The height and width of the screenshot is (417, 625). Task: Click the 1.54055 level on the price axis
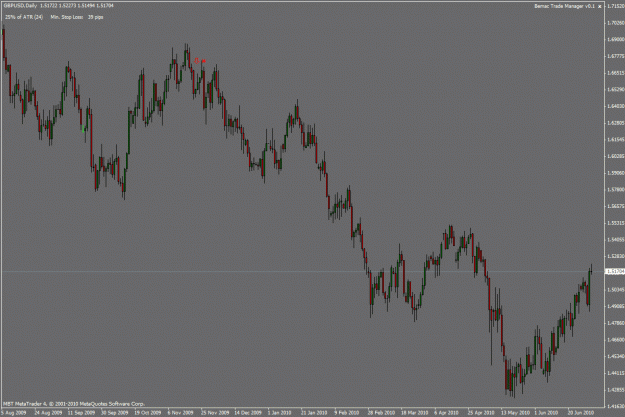point(616,240)
